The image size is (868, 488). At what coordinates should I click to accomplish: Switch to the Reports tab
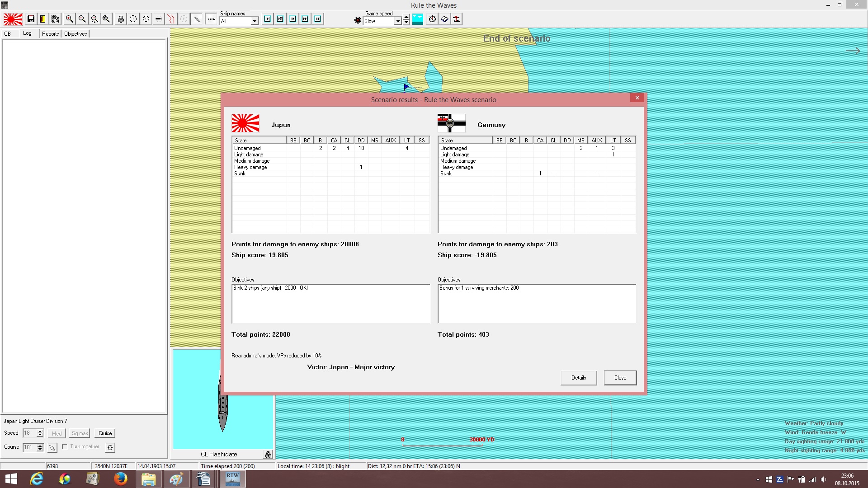[51, 34]
